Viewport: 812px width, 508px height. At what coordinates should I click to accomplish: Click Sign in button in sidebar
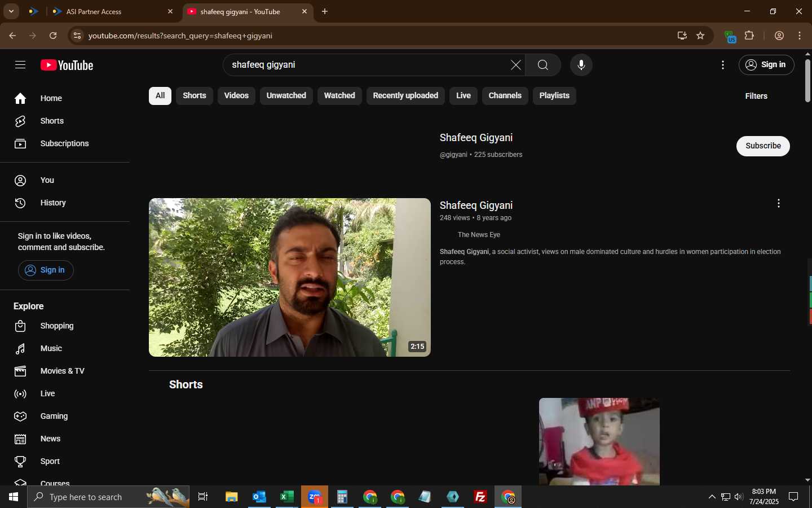click(46, 270)
